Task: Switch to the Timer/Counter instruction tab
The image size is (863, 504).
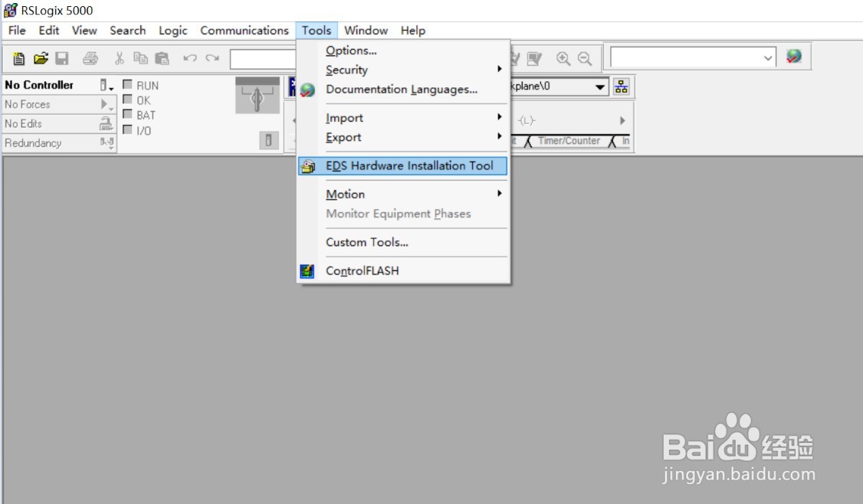Action: tap(569, 141)
